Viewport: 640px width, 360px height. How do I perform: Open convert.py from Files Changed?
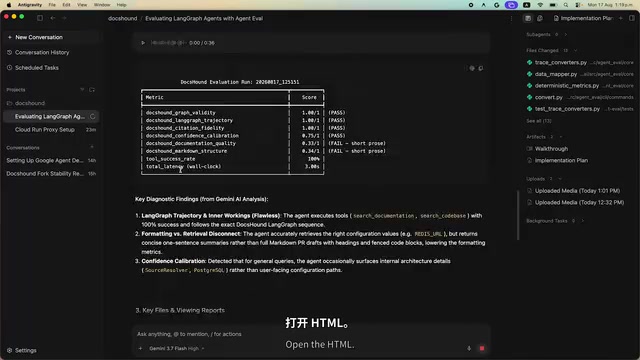(x=580, y=97)
